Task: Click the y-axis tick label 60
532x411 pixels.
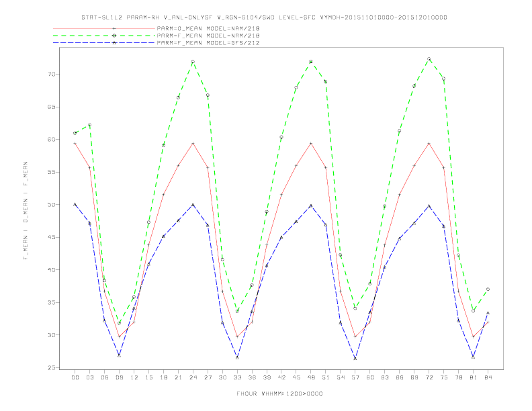Action: [x=52, y=140]
